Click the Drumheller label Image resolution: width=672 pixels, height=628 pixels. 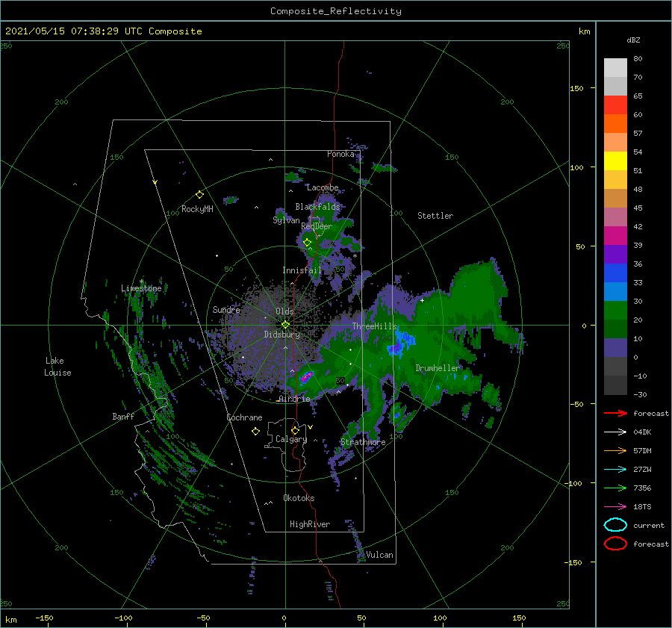[x=438, y=368]
